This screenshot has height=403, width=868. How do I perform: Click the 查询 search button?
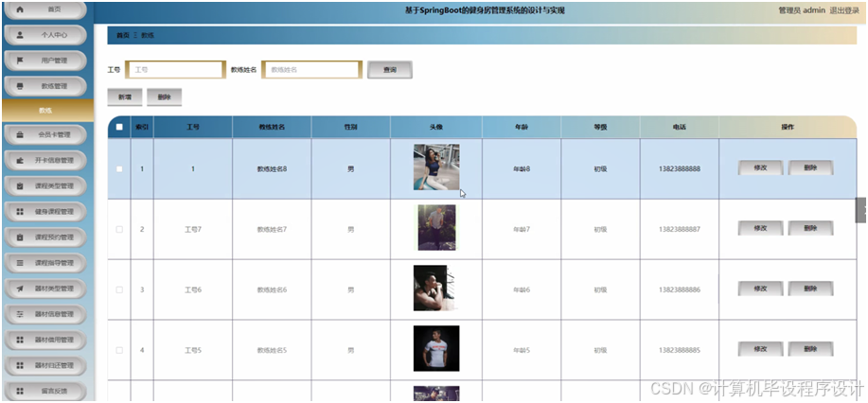click(x=390, y=70)
